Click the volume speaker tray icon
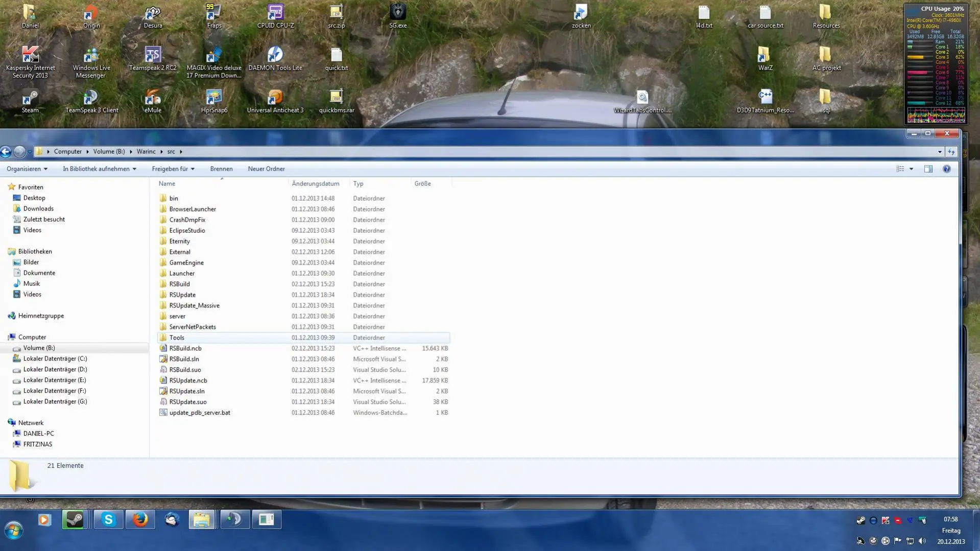This screenshot has width=980, height=551. 922,541
